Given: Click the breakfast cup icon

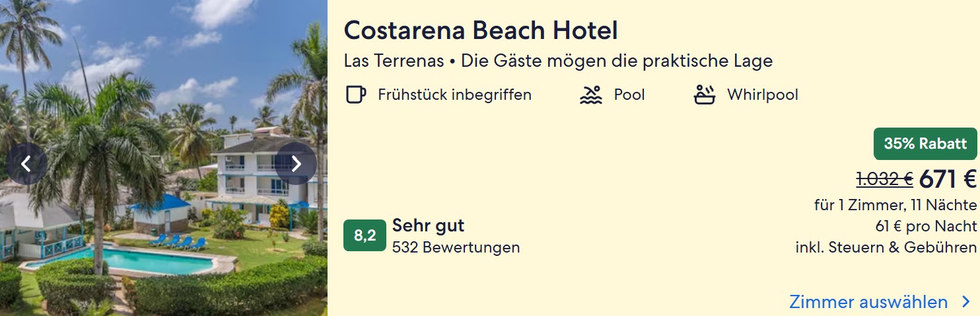Looking at the screenshot, I should coord(355,95).
